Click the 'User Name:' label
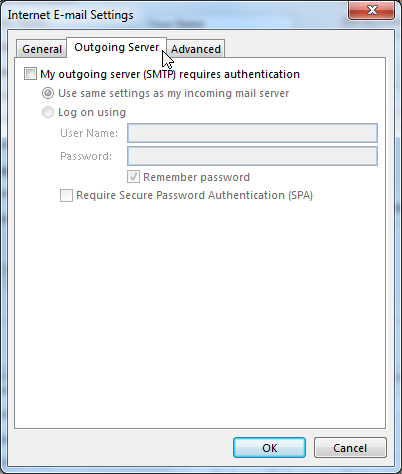The height and width of the screenshot is (474, 402). [89, 133]
